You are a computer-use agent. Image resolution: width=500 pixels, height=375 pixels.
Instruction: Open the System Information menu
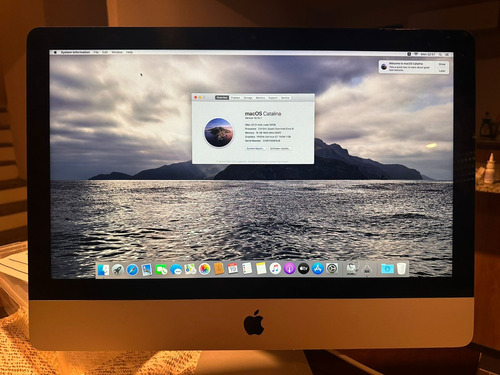tap(75, 52)
